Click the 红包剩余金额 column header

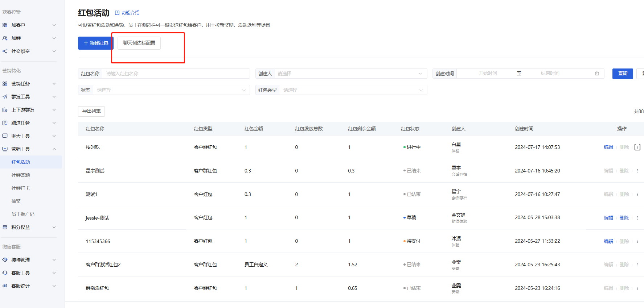pos(362,129)
